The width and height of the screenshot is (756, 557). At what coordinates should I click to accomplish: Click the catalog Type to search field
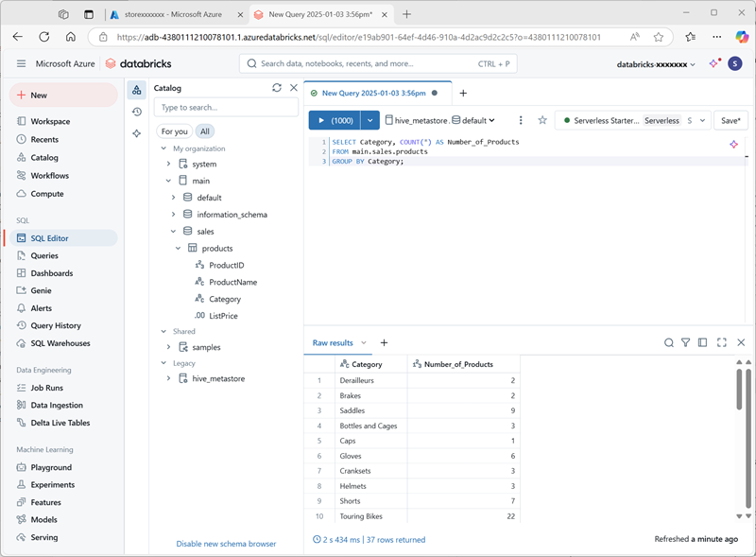pos(226,107)
